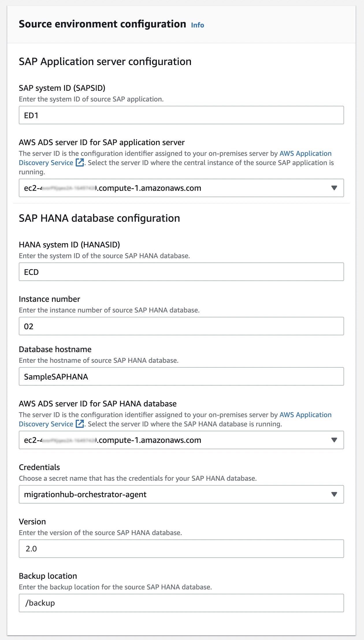Click the Instance number label
Screen dimensions: 364x640
(49, 299)
